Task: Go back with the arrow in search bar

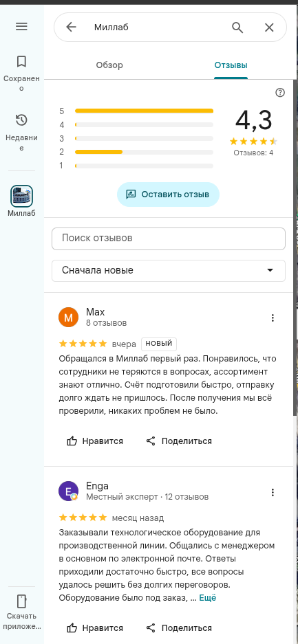Action: point(71,27)
